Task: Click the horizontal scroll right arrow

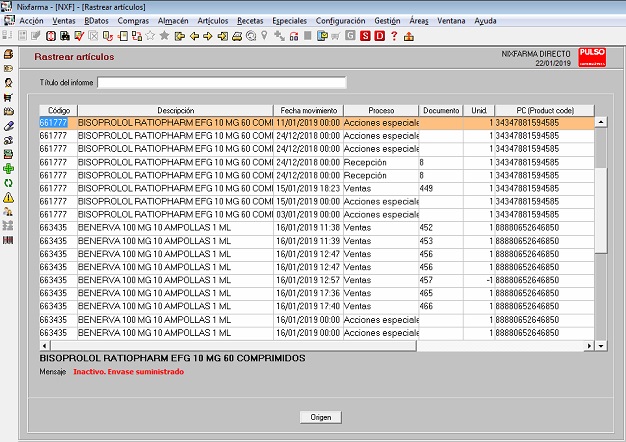Action: pyautogui.click(x=589, y=346)
